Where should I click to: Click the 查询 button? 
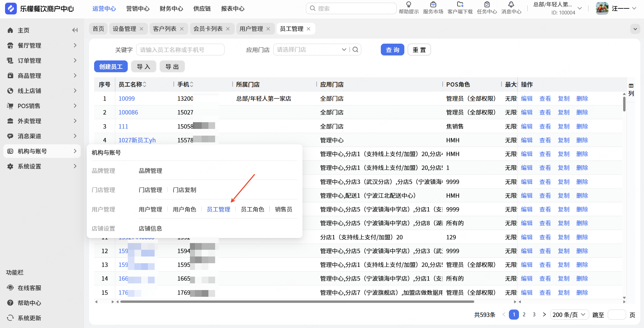[393, 50]
